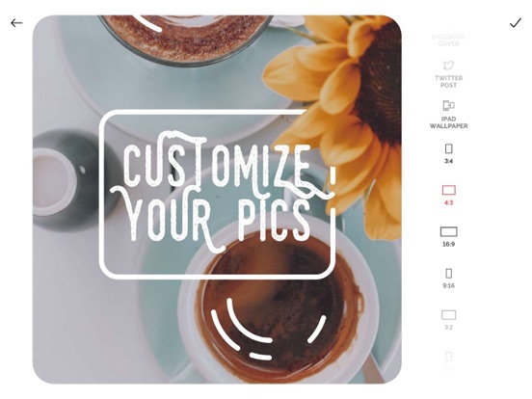Choose the faded portrait ratio at list bottom

coord(448,357)
